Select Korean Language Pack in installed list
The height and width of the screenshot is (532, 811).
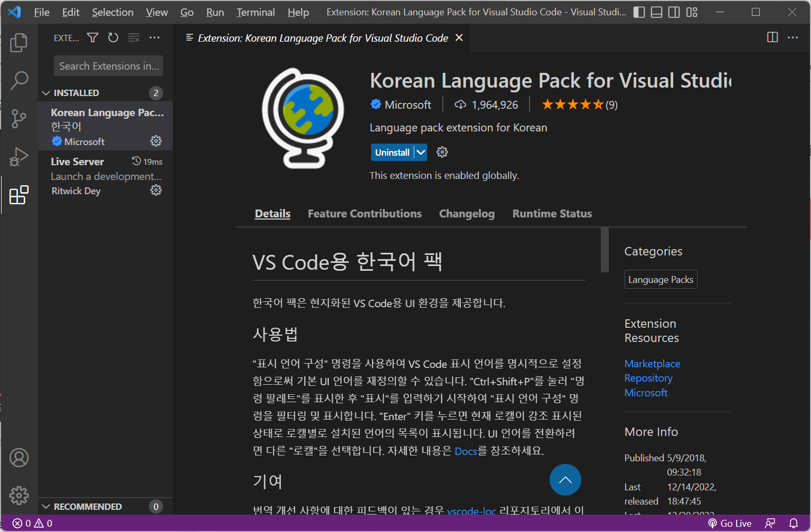pos(105,126)
